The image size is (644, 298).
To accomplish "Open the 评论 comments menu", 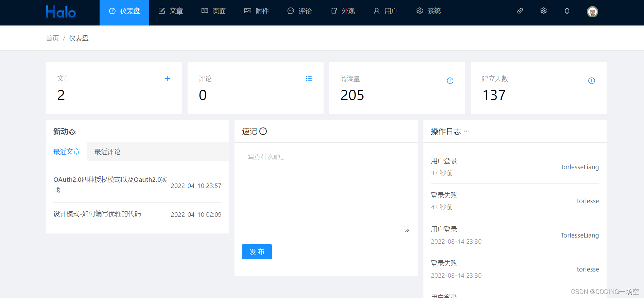I will [299, 11].
